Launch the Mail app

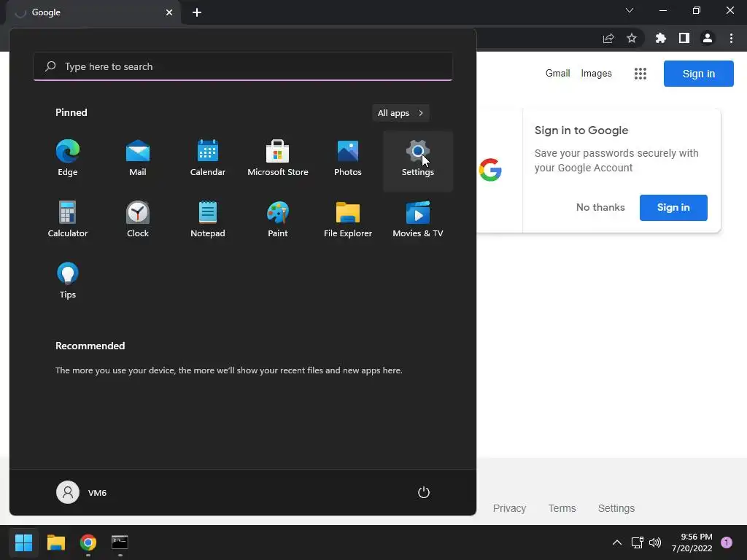pyautogui.click(x=138, y=160)
